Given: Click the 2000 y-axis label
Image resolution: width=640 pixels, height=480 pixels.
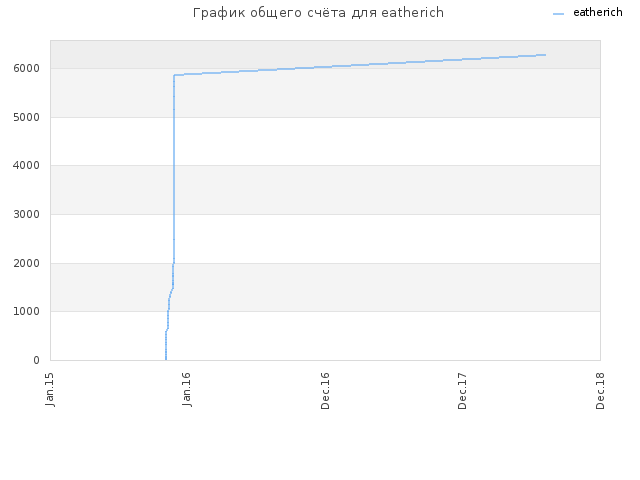Looking at the screenshot, I should (27, 263).
